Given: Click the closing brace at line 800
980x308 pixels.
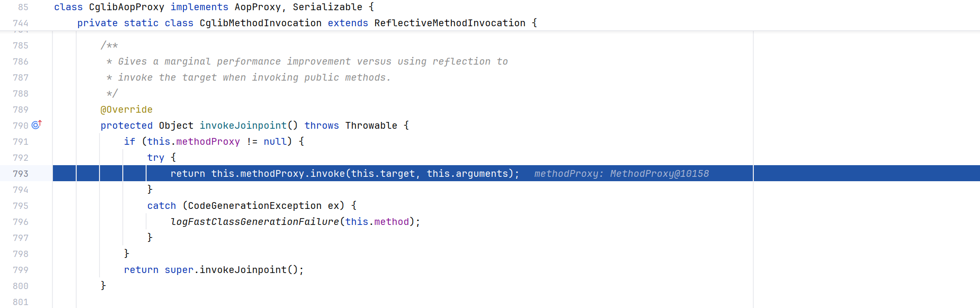Looking at the screenshot, I should [x=103, y=286].
